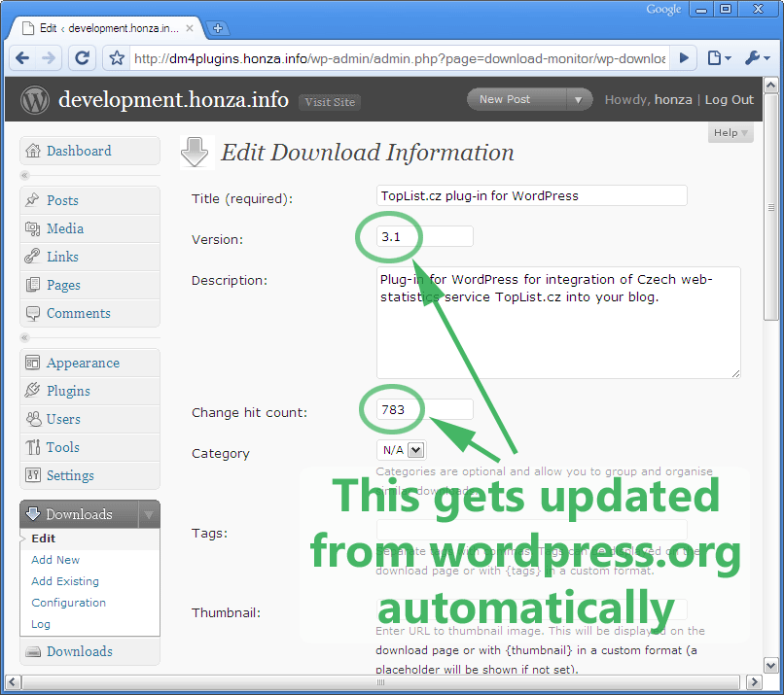The width and height of the screenshot is (784, 695).
Task: Click the Title (required) input field
Action: tap(531, 195)
